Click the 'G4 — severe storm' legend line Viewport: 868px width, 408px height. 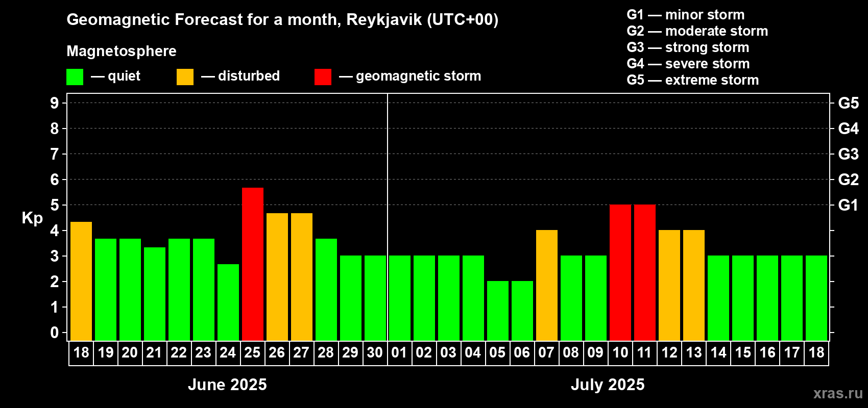688,64
